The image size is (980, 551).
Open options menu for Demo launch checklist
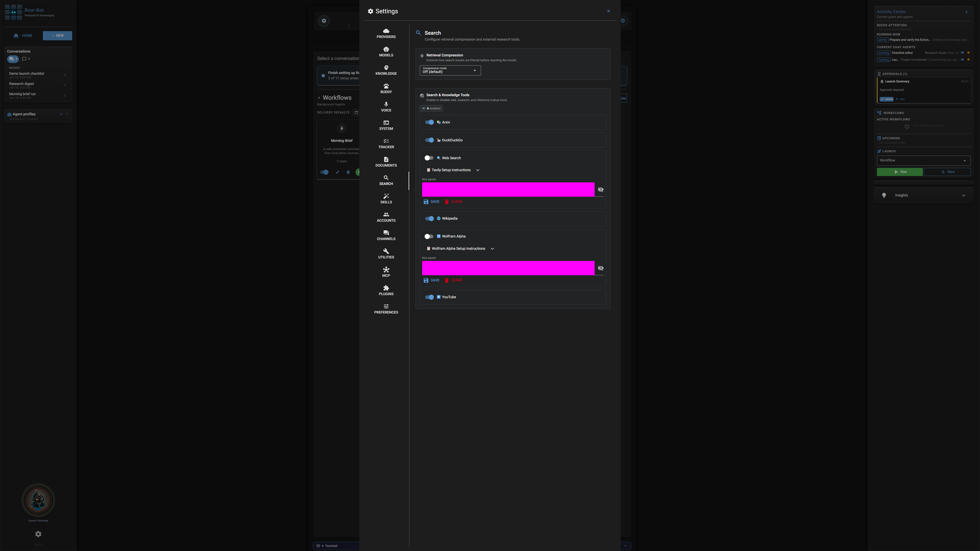(65, 75)
